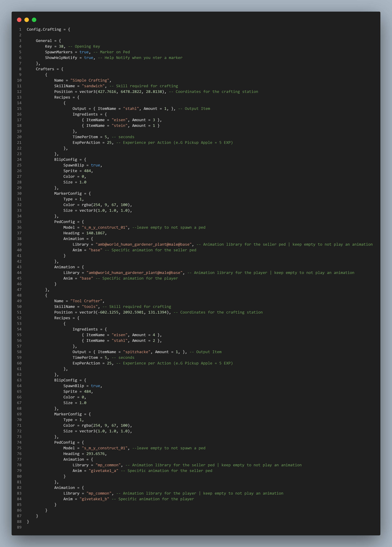Click the "spitzhacke" output item string
Viewport: 392px width, 547px height.
(x=137, y=352)
